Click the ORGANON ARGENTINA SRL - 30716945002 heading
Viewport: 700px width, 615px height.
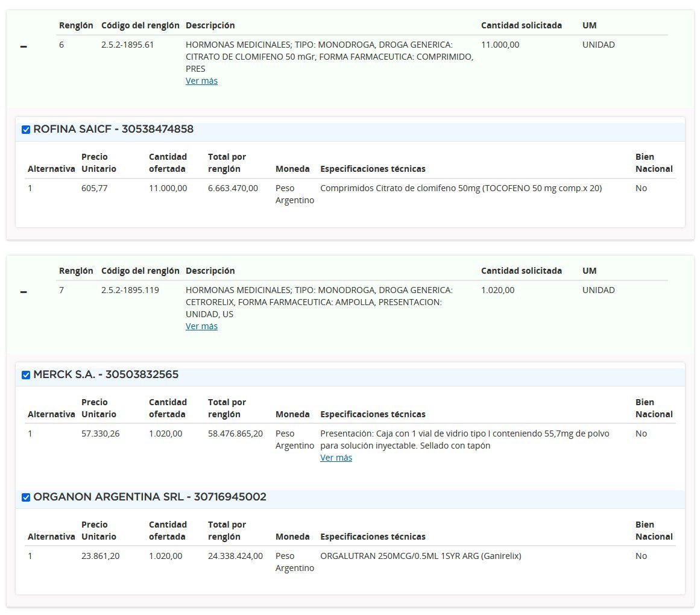[x=150, y=497]
